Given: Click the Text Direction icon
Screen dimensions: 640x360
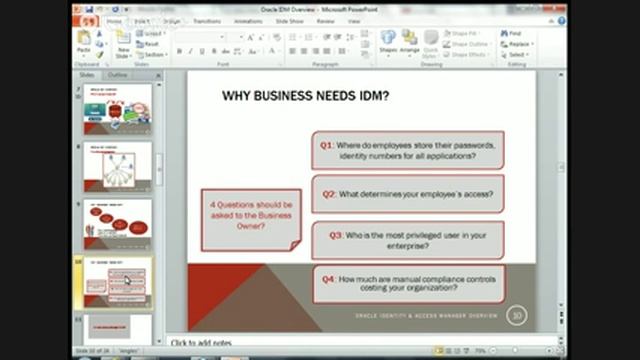Looking at the screenshot, I should [365, 33].
